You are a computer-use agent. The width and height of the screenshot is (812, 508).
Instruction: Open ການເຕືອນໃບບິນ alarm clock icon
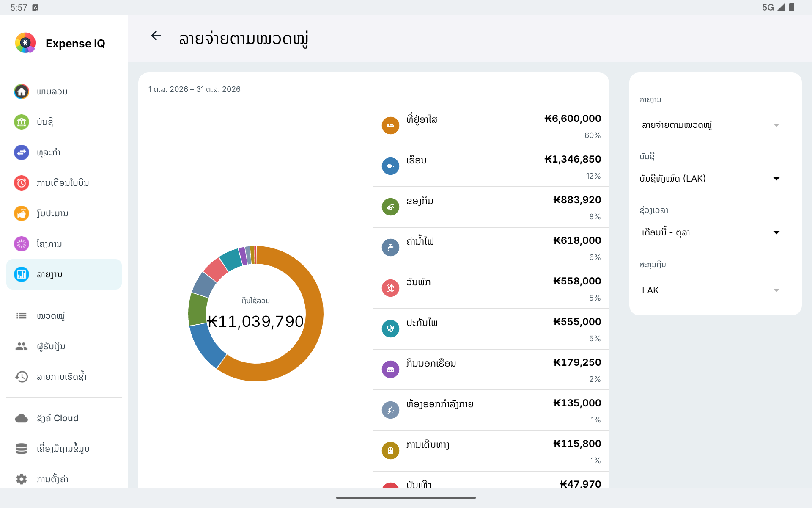22,183
